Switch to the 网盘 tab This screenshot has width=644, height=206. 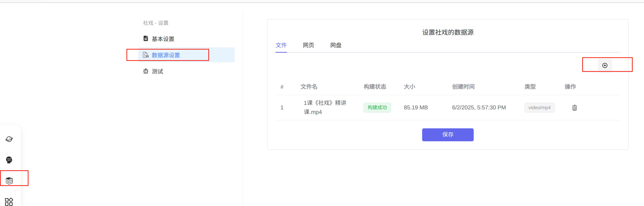pos(336,45)
